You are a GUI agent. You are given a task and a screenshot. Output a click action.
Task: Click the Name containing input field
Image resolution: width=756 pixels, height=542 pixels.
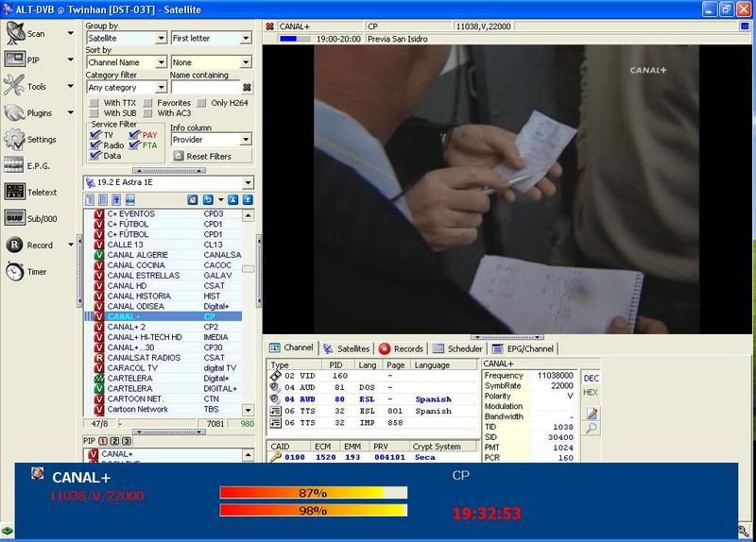click(x=206, y=87)
